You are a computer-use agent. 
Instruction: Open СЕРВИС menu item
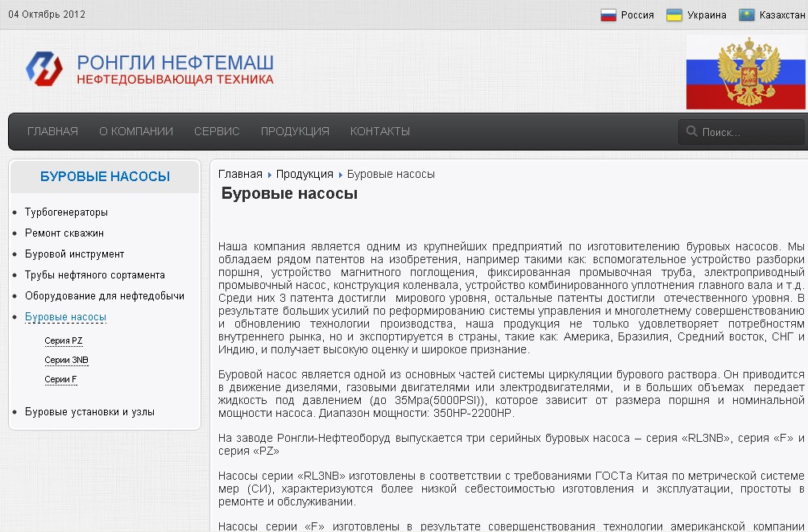click(x=217, y=131)
